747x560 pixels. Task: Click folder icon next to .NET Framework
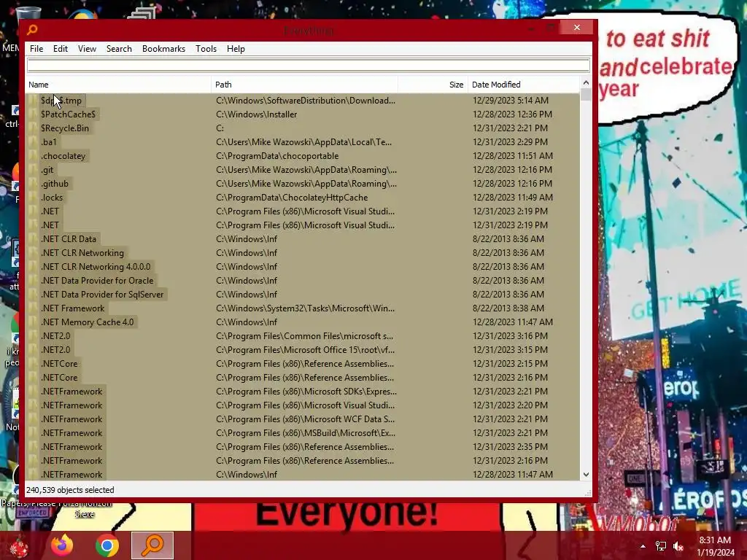tap(33, 308)
